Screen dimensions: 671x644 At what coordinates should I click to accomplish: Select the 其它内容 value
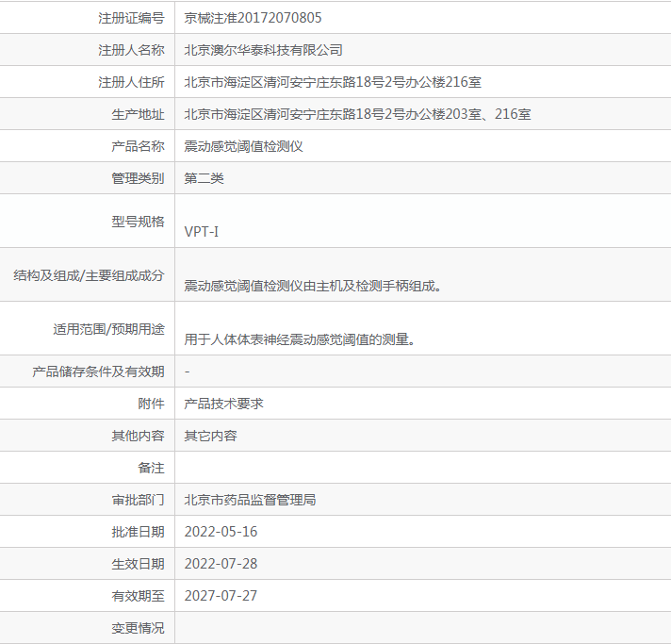210,436
